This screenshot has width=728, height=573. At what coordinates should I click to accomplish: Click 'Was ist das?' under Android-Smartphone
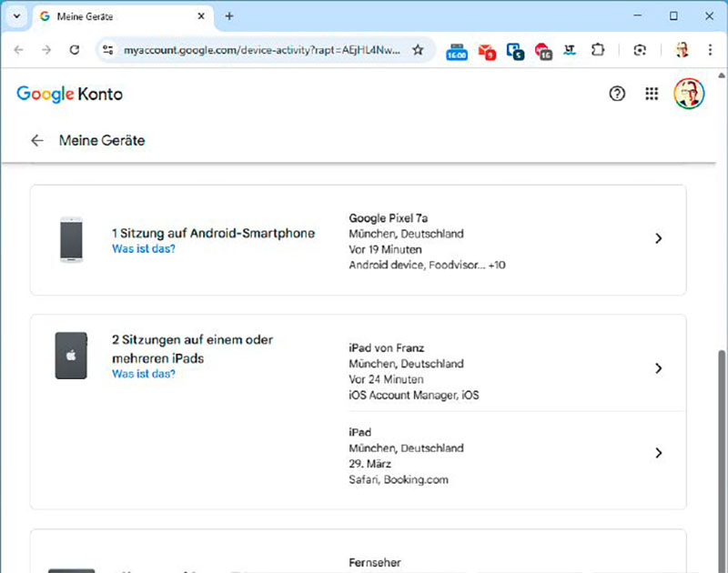point(144,248)
